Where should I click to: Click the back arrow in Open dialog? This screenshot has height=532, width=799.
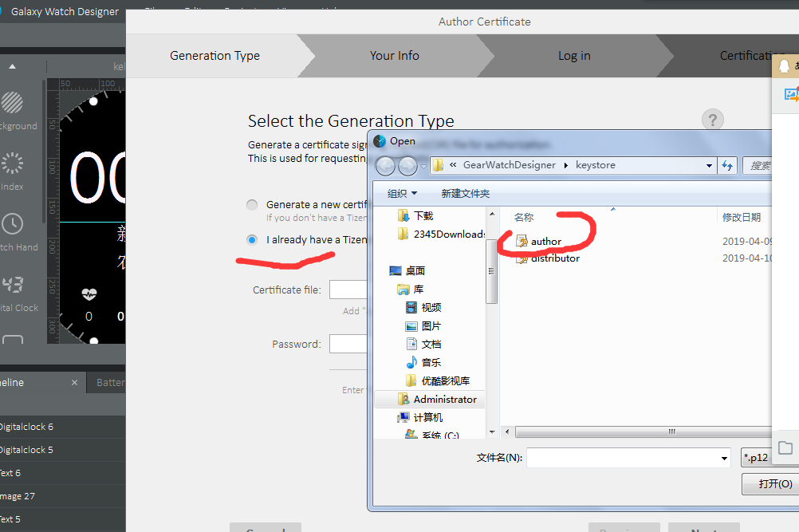point(386,166)
